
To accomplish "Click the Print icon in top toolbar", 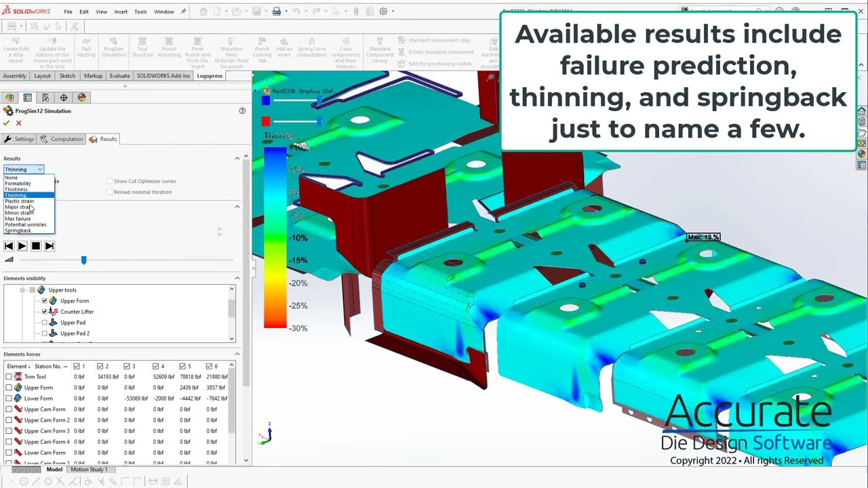I will click(x=276, y=12).
